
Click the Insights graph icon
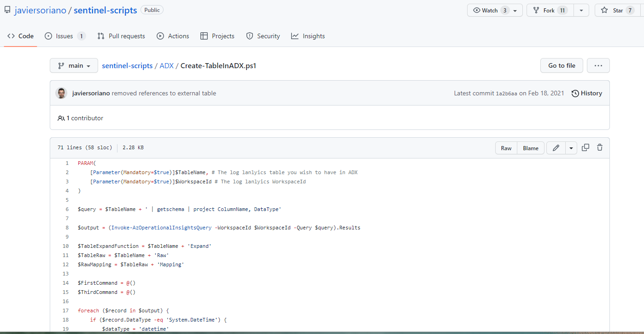(295, 36)
